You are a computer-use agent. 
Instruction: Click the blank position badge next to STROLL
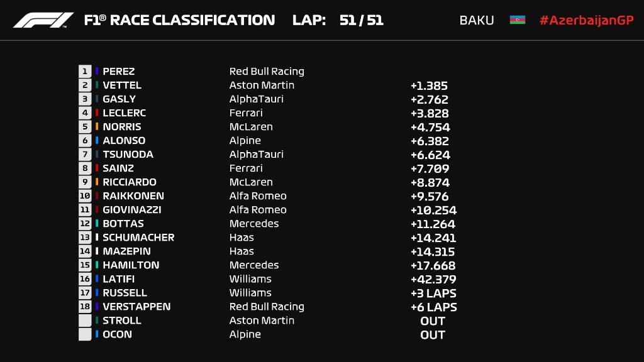click(85, 321)
